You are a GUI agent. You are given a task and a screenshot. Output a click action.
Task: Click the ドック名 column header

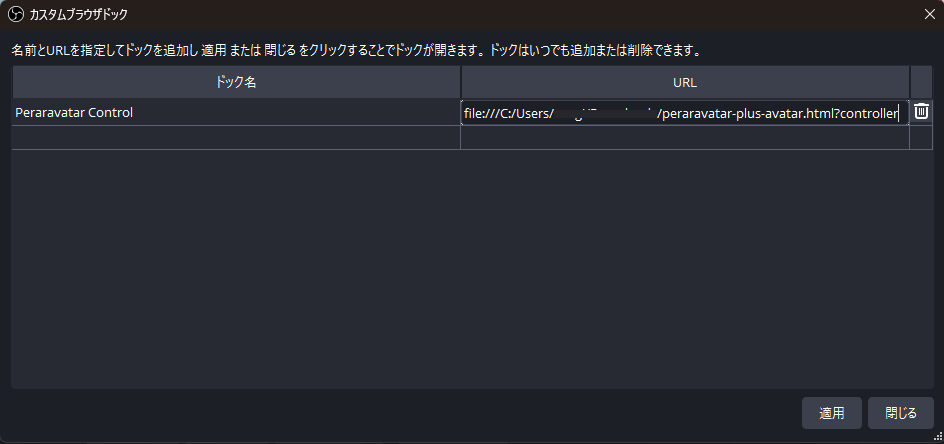click(x=236, y=83)
